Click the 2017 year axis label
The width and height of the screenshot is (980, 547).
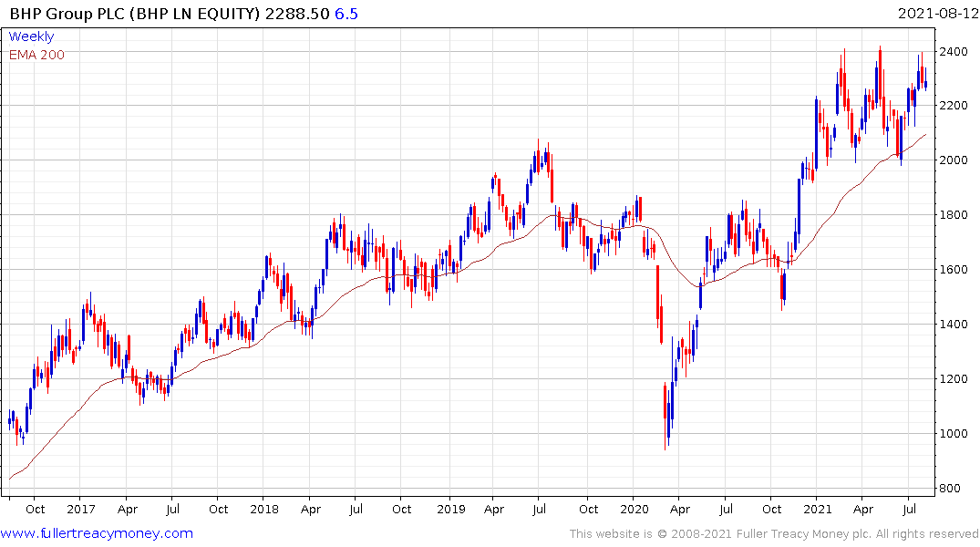(x=80, y=509)
